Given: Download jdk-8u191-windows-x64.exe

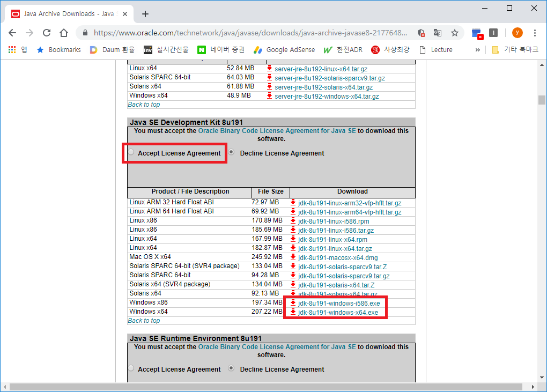Looking at the screenshot, I should pos(338,312).
